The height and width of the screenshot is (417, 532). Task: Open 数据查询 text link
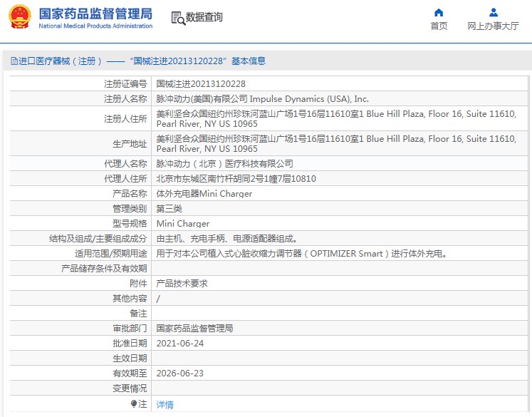coord(204,17)
